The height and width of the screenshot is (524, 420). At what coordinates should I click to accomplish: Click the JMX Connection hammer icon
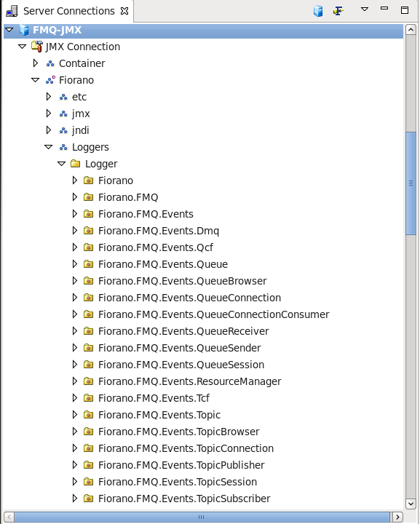coord(37,47)
